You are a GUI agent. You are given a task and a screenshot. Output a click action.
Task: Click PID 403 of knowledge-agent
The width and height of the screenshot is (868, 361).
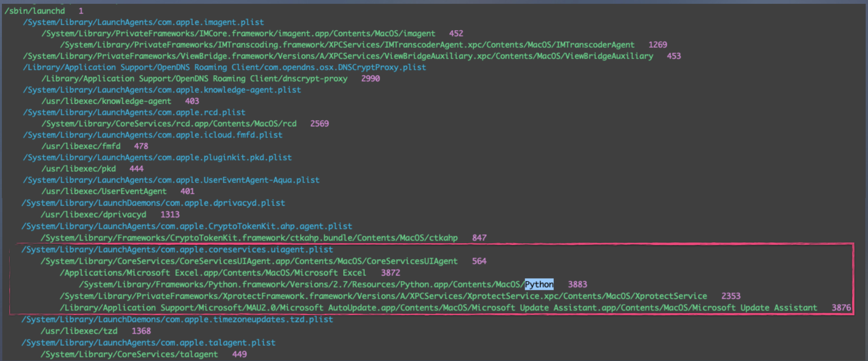tap(192, 101)
